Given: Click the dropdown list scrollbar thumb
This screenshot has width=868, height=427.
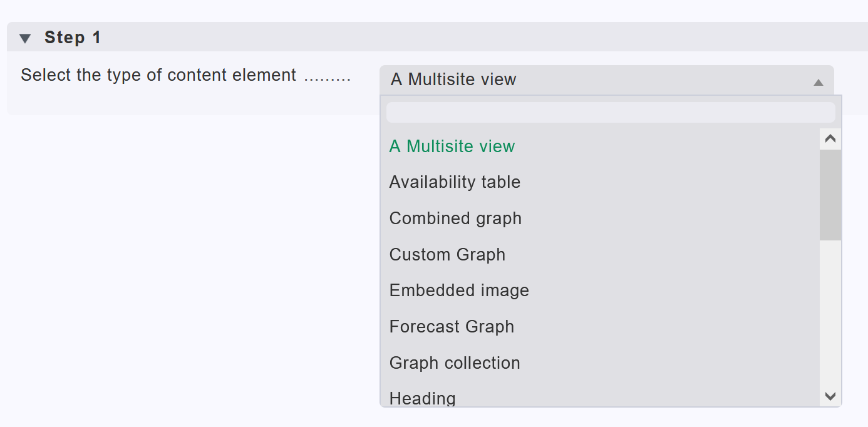Looking at the screenshot, I should [830, 194].
